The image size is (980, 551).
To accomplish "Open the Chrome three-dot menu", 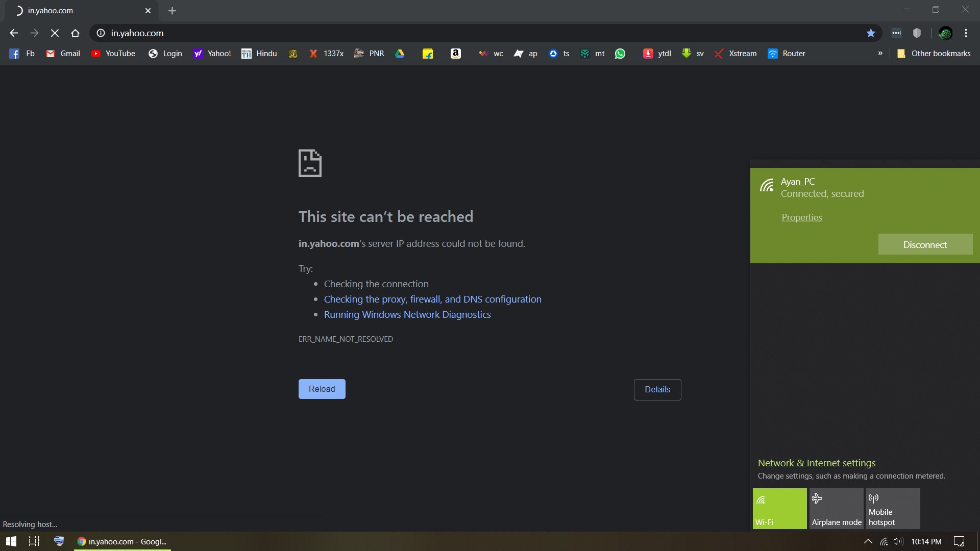I will point(966,33).
